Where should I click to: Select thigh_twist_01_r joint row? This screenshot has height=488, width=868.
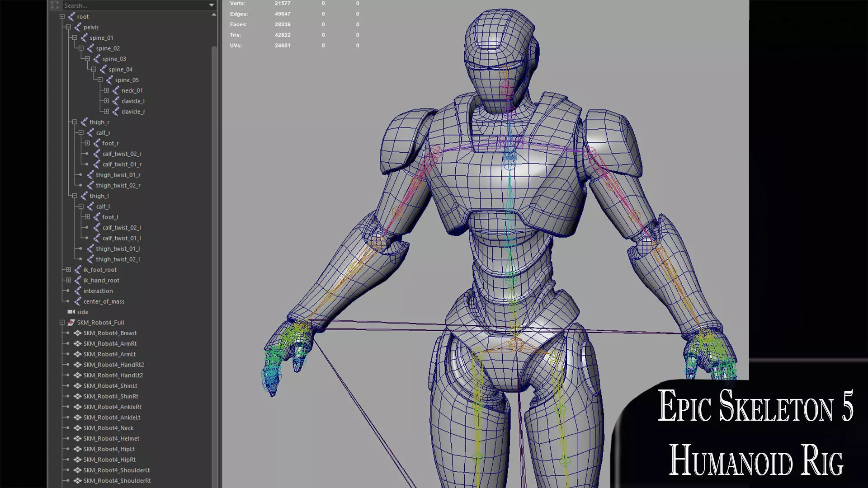click(x=118, y=175)
